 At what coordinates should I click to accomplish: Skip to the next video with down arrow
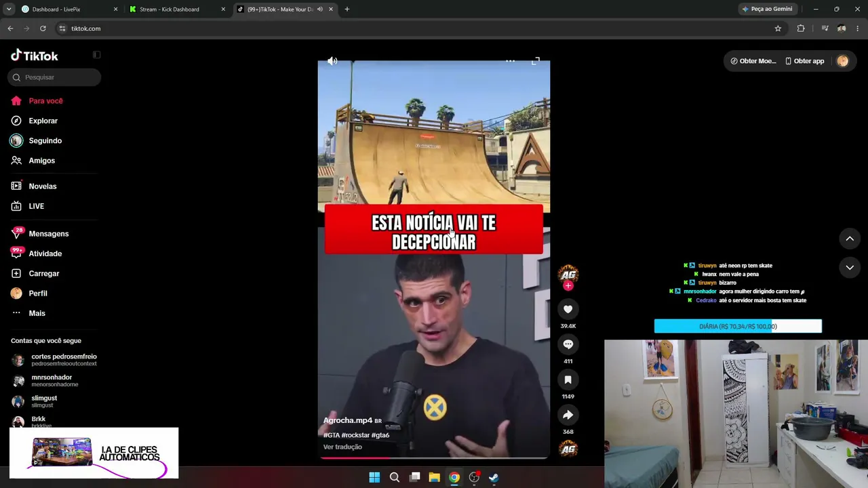click(850, 268)
